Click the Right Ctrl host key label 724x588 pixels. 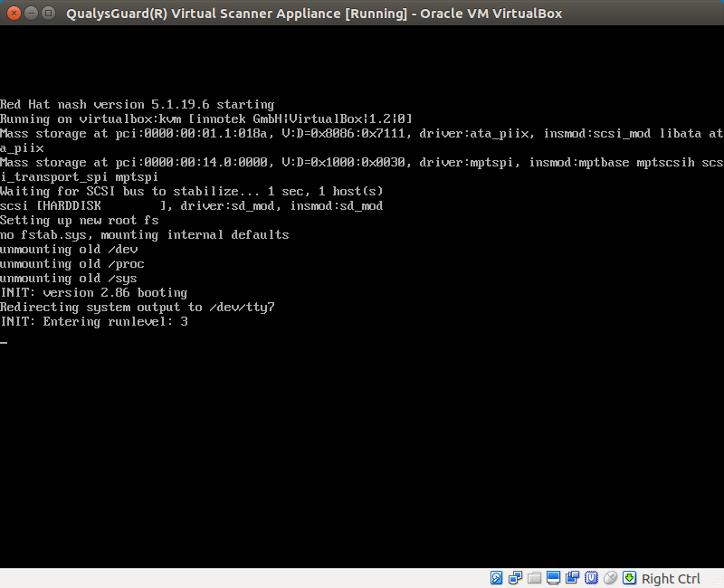(x=671, y=578)
